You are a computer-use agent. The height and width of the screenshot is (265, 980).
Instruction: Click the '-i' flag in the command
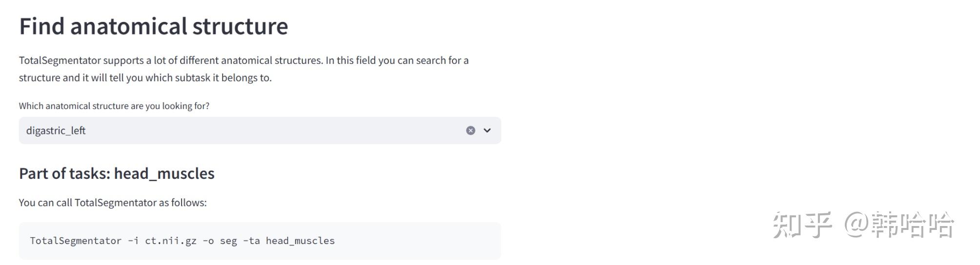click(133, 241)
